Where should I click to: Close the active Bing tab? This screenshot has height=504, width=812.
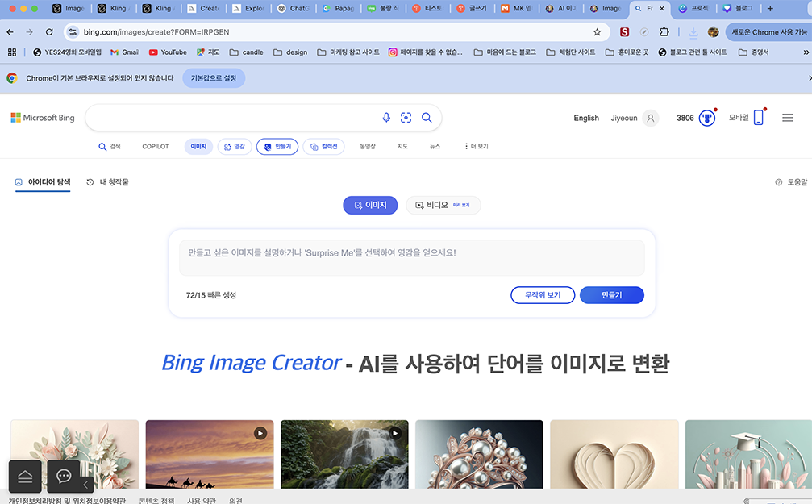tap(661, 8)
